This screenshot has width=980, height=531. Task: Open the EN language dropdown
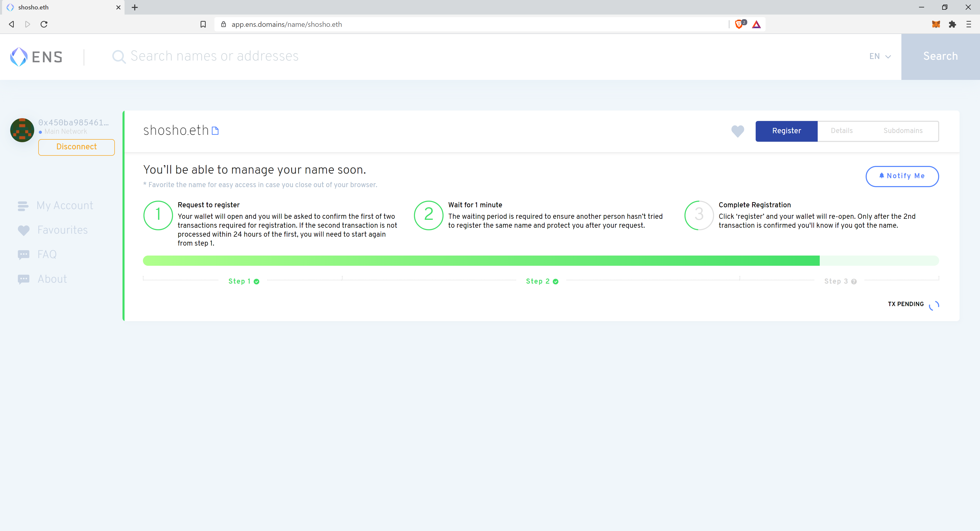pyautogui.click(x=880, y=56)
